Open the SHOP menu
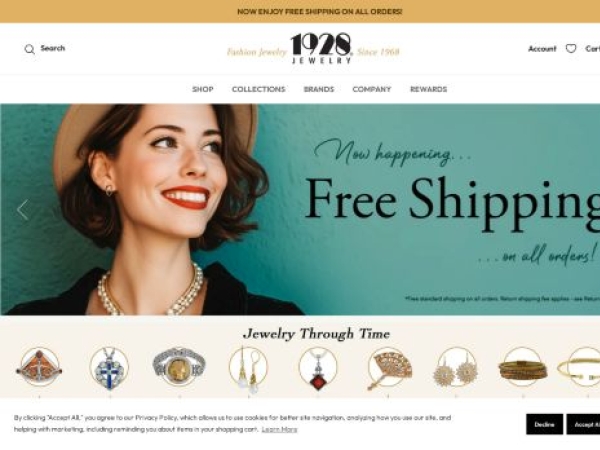This screenshot has height=450, width=600. [x=203, y=89]
